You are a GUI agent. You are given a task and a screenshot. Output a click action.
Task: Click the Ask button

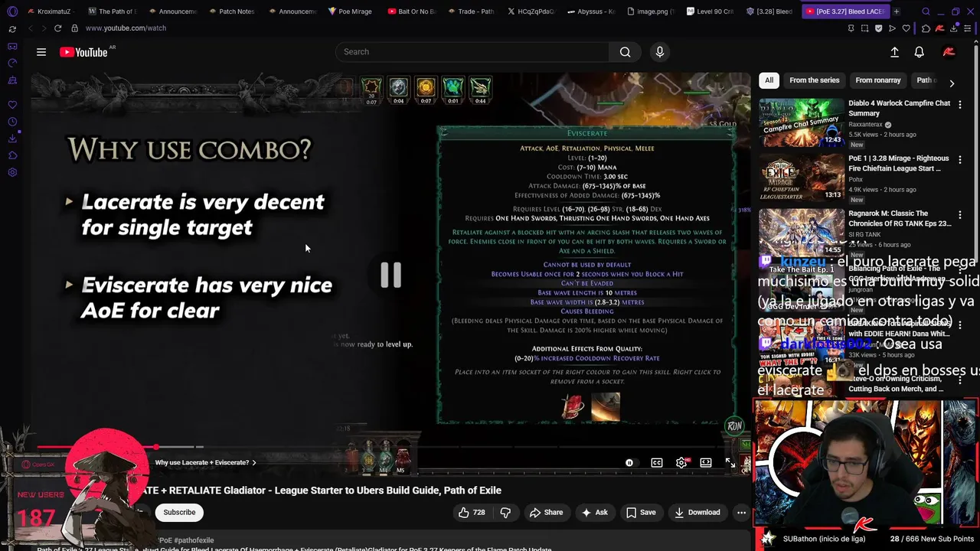[594, 513]
